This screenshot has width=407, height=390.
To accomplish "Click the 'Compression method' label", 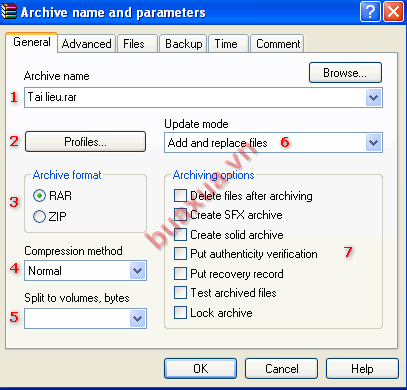I will pos(73,251).
